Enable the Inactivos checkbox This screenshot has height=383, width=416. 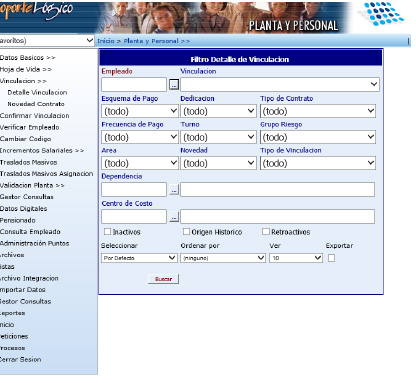click(x=107, y=231)
